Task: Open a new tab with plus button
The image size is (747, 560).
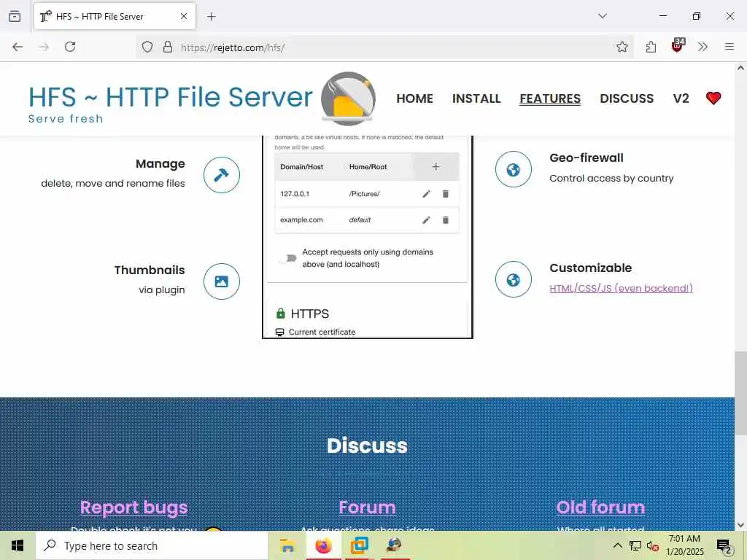Action: click(x=212, y=17)
